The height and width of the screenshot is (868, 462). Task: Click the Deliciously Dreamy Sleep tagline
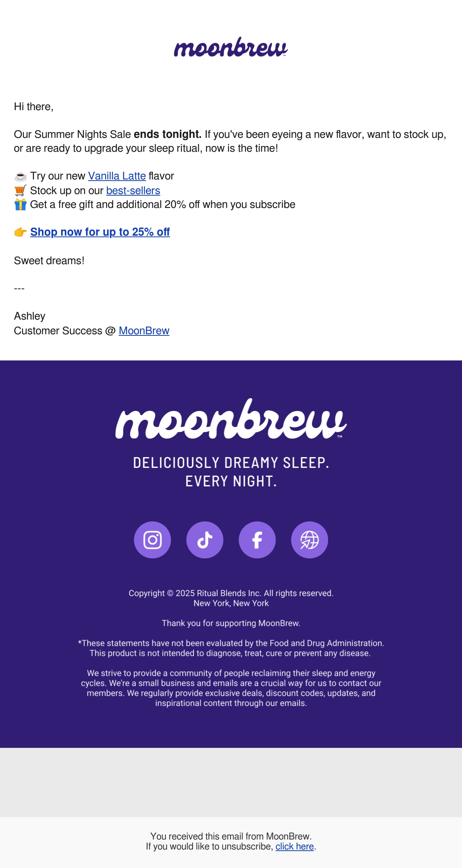[x=231, y=472]
